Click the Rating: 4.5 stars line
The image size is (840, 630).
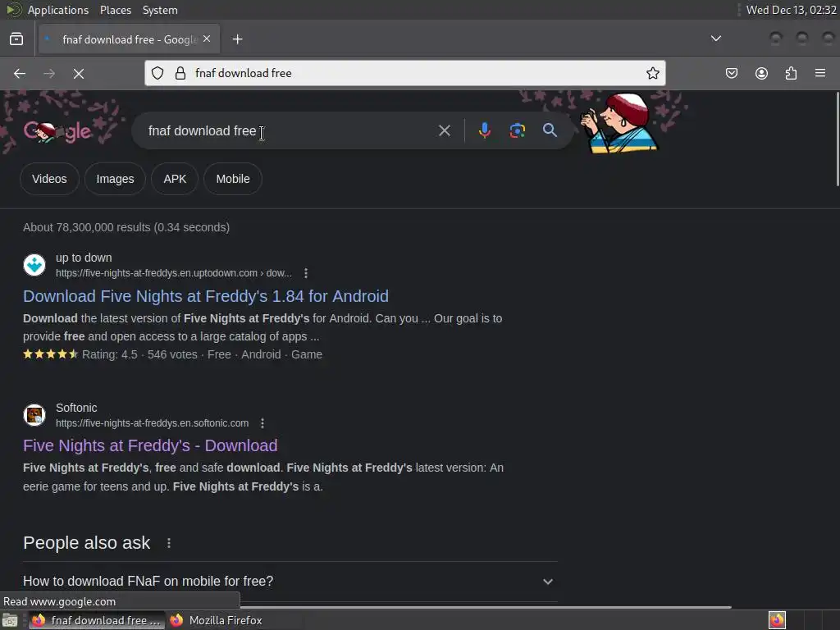[x=172, y=354]
